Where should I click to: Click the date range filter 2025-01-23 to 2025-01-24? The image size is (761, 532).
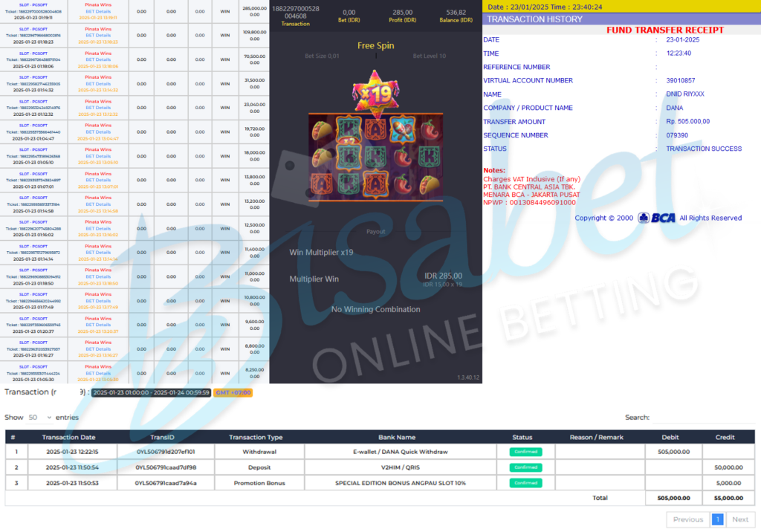coord(152,392)
